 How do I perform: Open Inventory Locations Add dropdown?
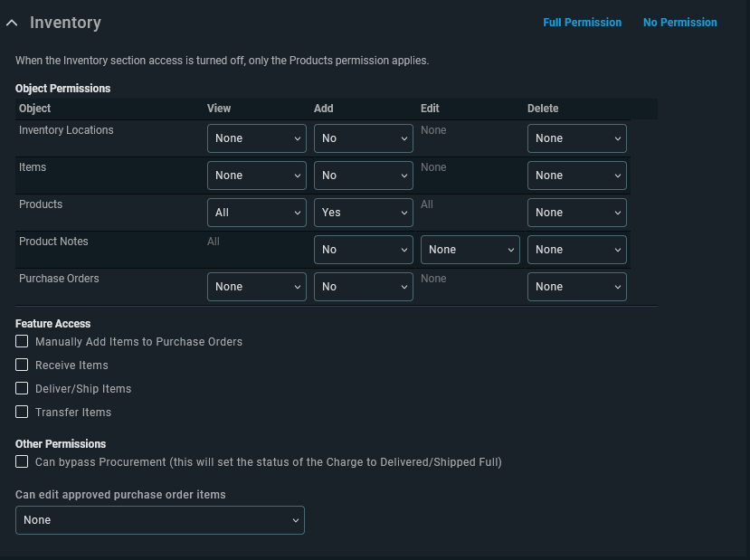(x=364, y=138)
